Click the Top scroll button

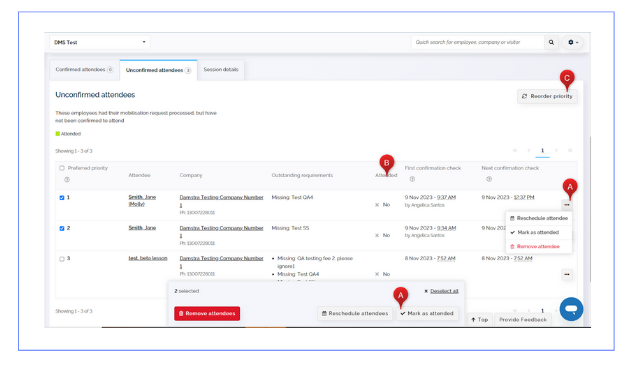click(479, 320)
